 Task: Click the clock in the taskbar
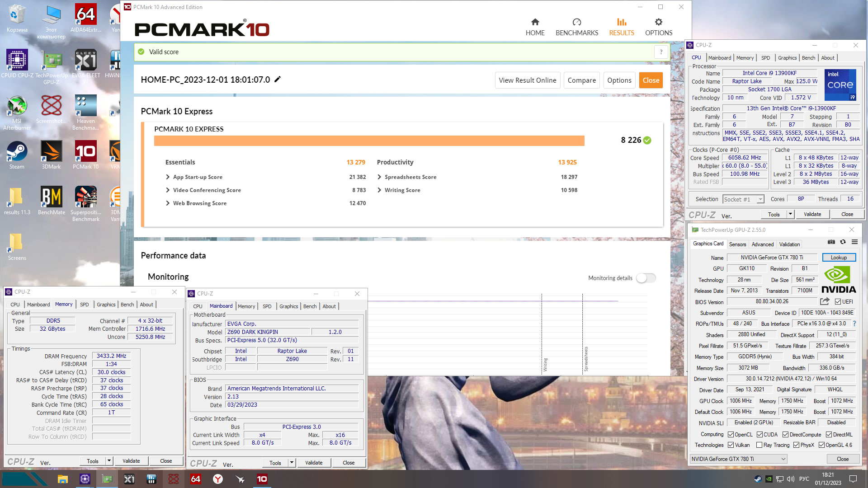point(828,479)
